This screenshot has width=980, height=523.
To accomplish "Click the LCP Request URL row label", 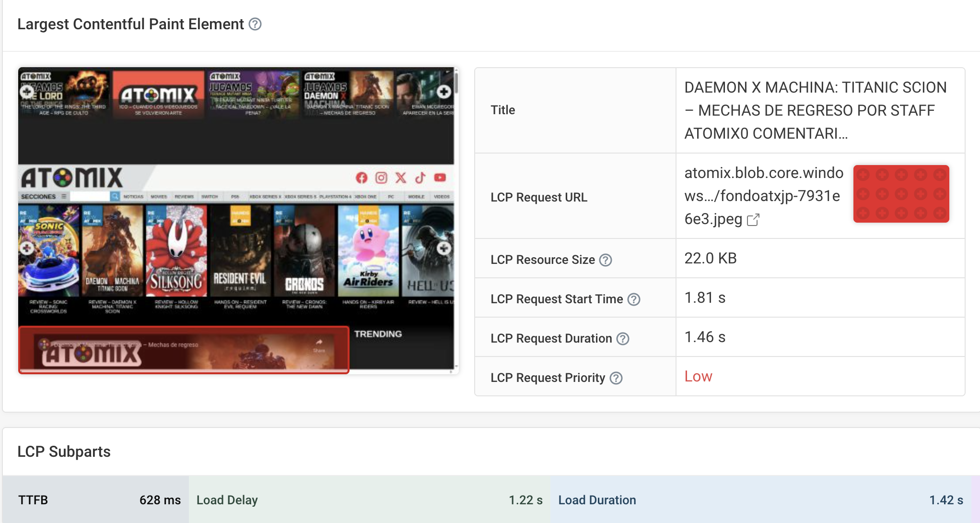I will 539,197.
